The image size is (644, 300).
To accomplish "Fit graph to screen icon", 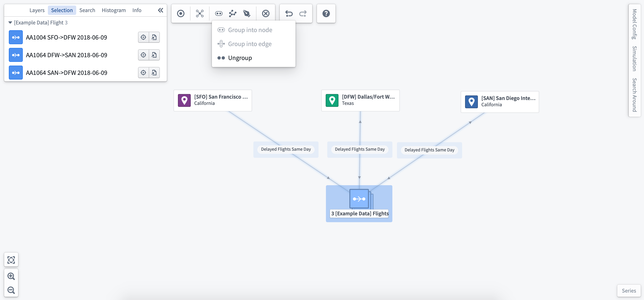I will (11, 260).
